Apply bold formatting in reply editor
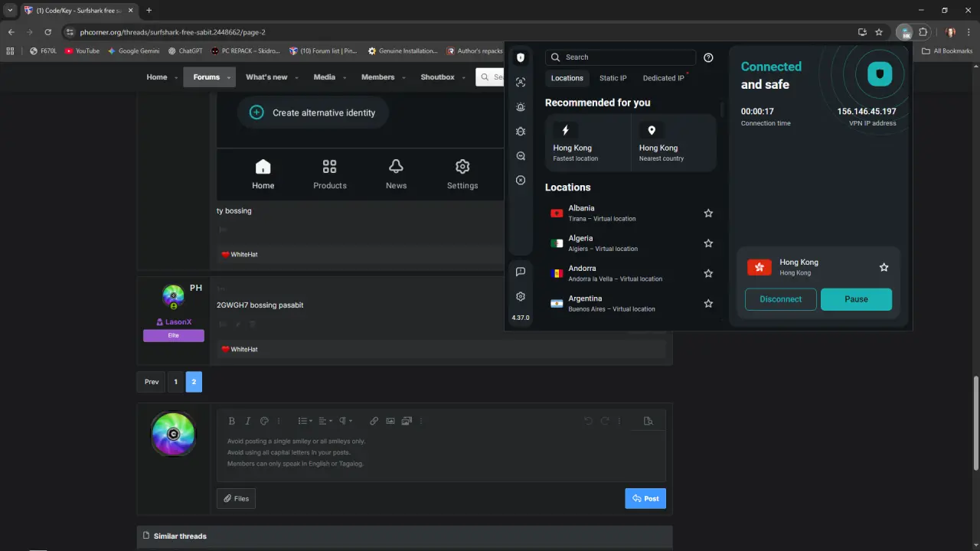The width and height of the screenshot is (980, 551). tap(232, 421)
